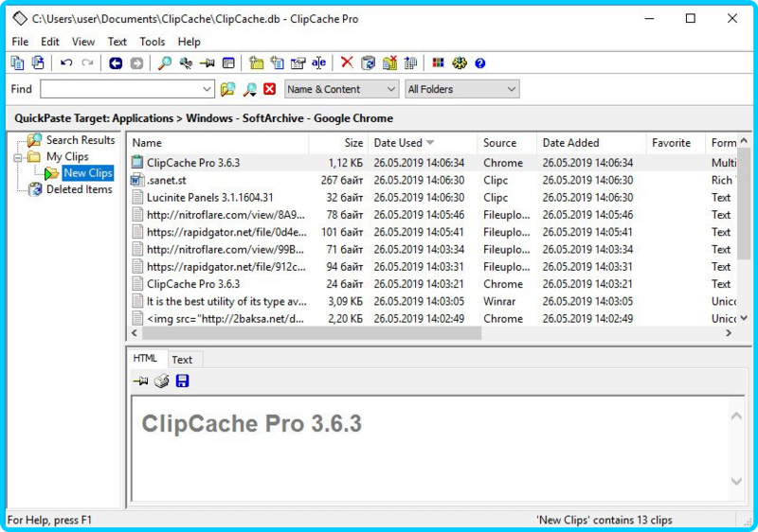758x532 pixels.
Task: Open the Tools menu
Action: point(153,42)
